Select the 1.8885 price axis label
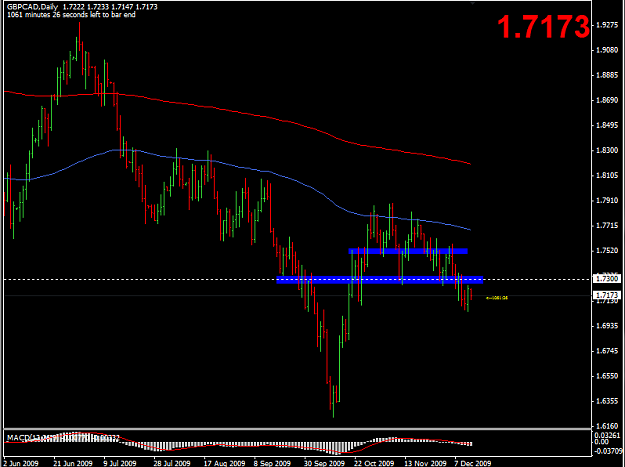 tap(607, 75)
